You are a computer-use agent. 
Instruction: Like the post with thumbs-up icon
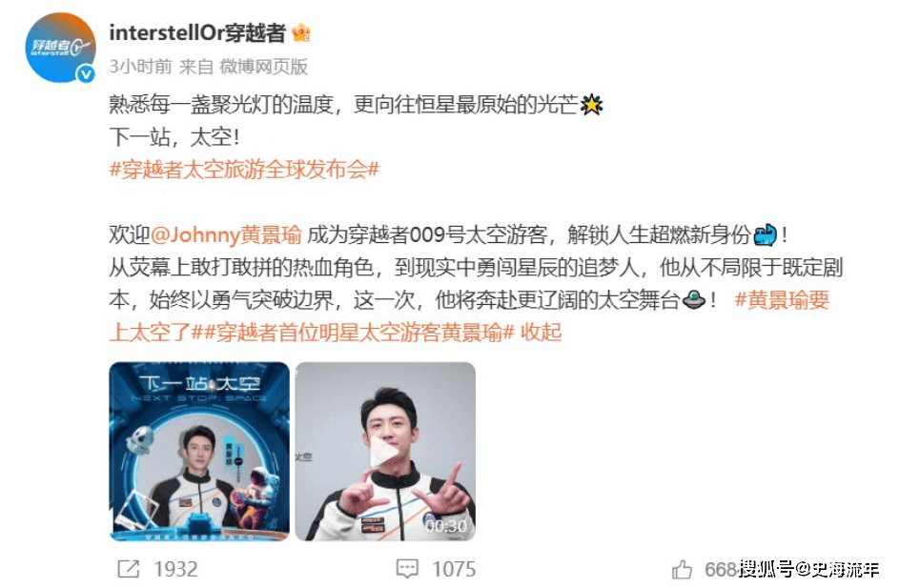[x=682, y=569]
